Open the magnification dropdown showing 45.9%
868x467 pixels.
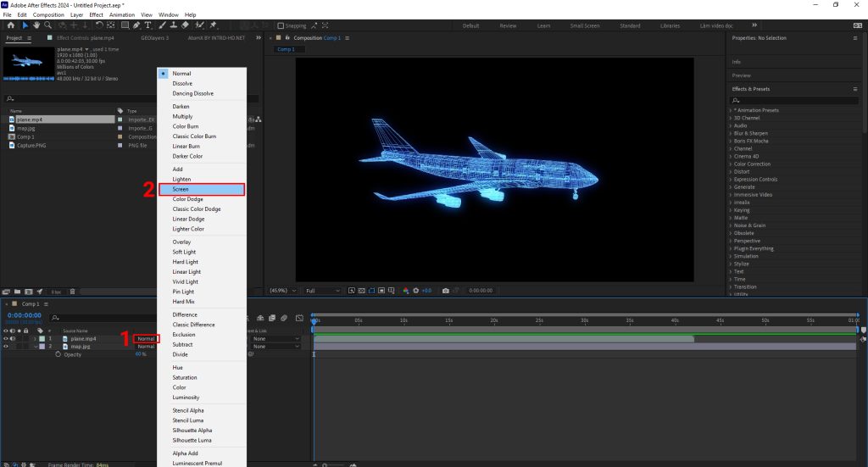[282, 290]
